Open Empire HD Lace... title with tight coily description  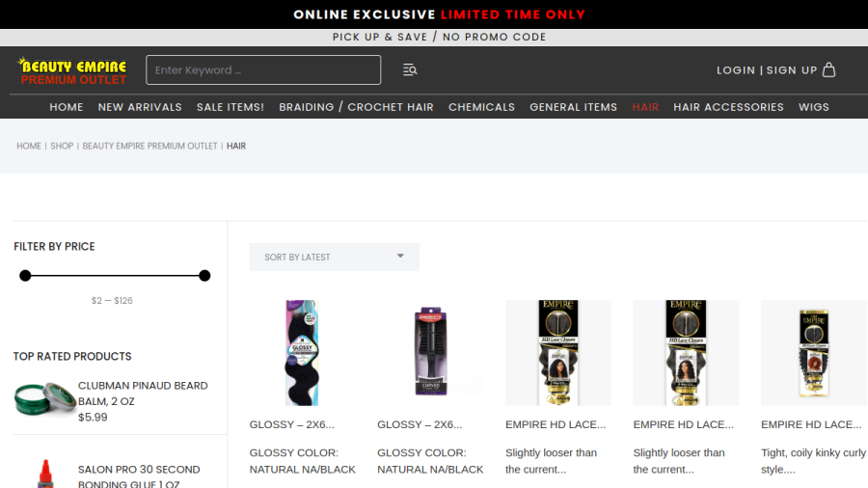click(811, 425)
